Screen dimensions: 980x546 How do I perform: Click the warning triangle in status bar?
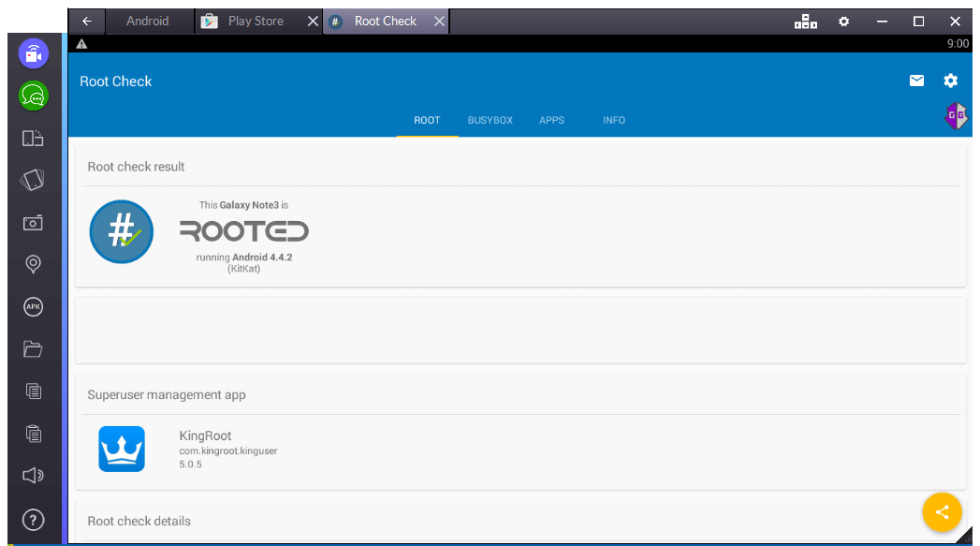click(x=81, y=44)
